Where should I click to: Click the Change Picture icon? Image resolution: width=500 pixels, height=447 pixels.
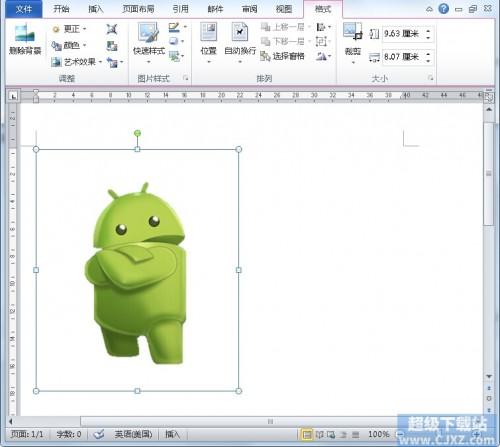pyautogui.click(x=112, y=45)
